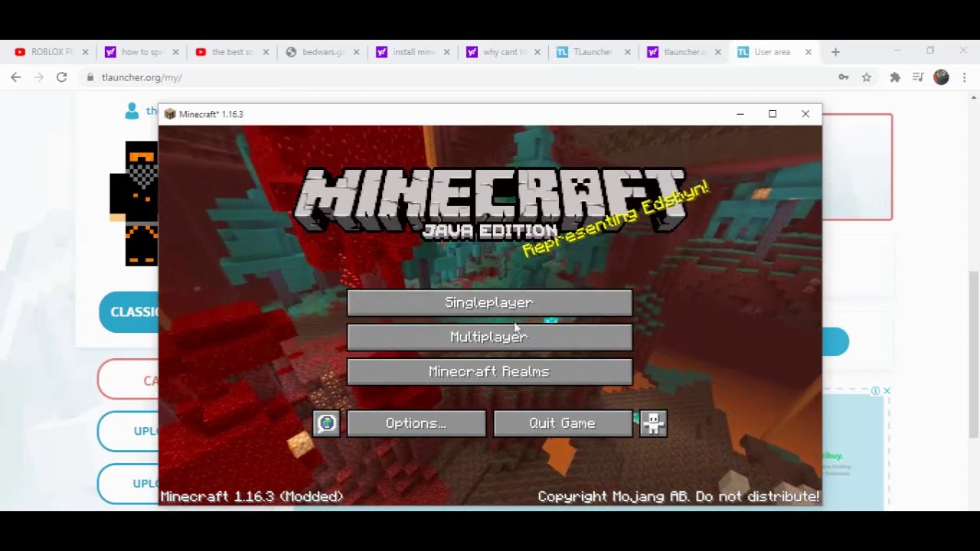Maximize the Minecraft window
This screenshot has height=551, width=980.
tap(773, 114)
